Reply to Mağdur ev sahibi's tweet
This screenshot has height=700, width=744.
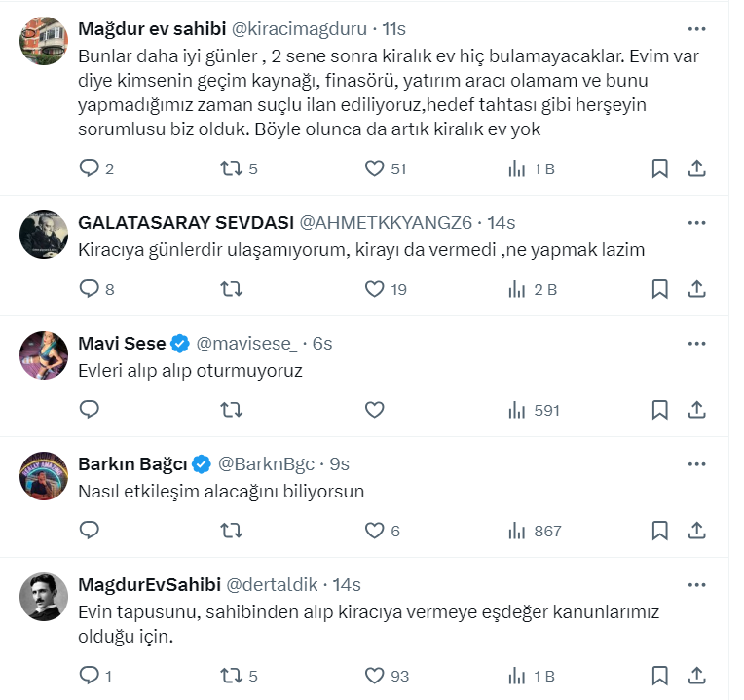point(90,168)
